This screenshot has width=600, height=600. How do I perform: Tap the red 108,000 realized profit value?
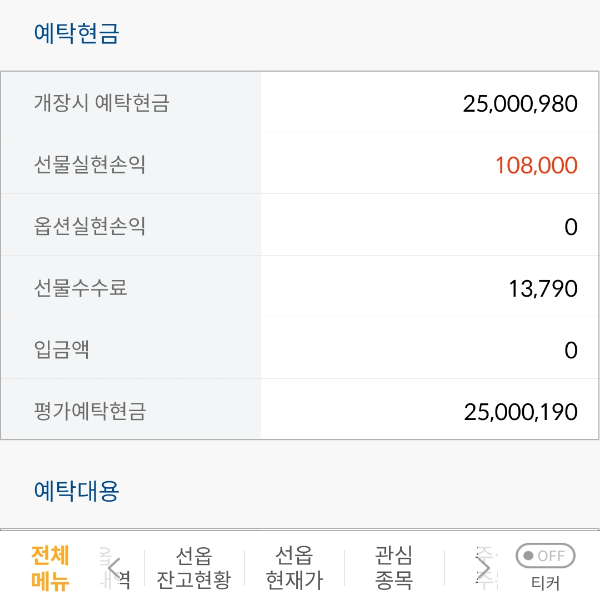click(536, 165)
